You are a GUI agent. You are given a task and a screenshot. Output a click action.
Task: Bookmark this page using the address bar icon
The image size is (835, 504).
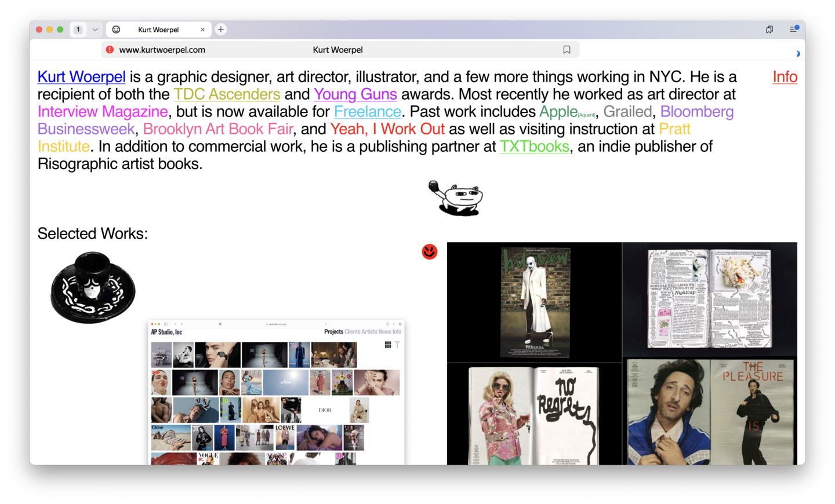tap(567, 50)
